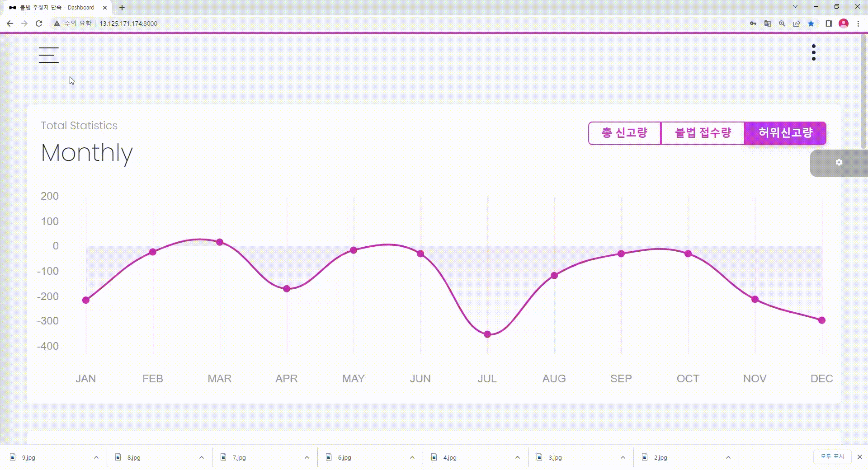This screenshot has width=868, height=470.
Task: Click the translate page icon
Action: click(x=768, y=23)
